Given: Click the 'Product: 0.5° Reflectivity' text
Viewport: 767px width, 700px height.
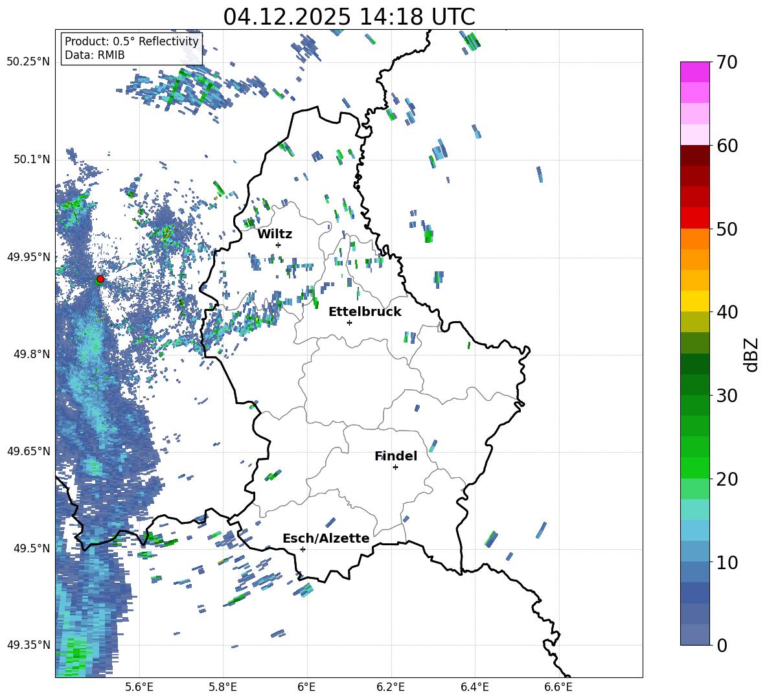Looking at the screenshot, I should [132, 41].
